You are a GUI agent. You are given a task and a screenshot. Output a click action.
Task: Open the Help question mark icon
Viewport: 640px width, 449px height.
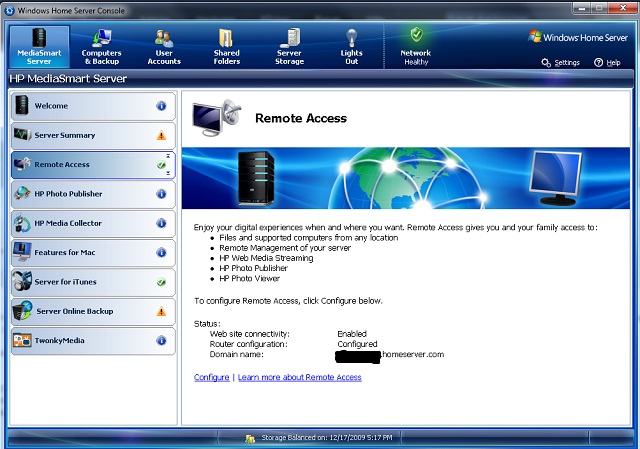tap(598, 62)
